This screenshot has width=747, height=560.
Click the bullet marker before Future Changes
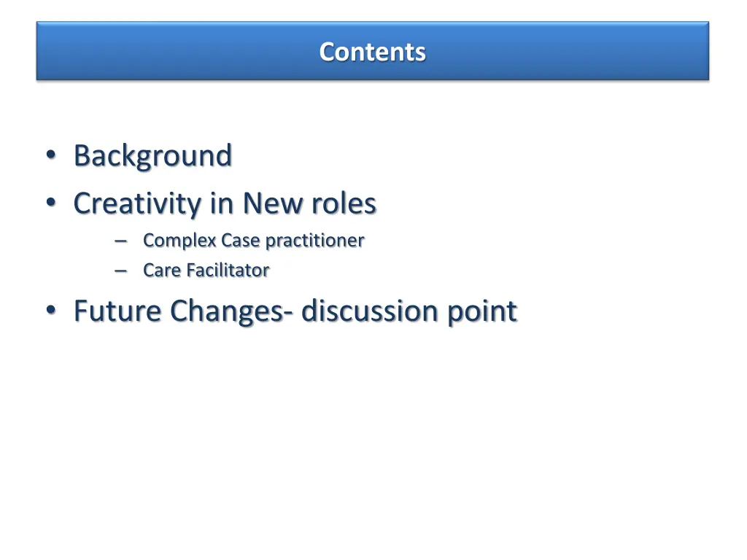50,311
